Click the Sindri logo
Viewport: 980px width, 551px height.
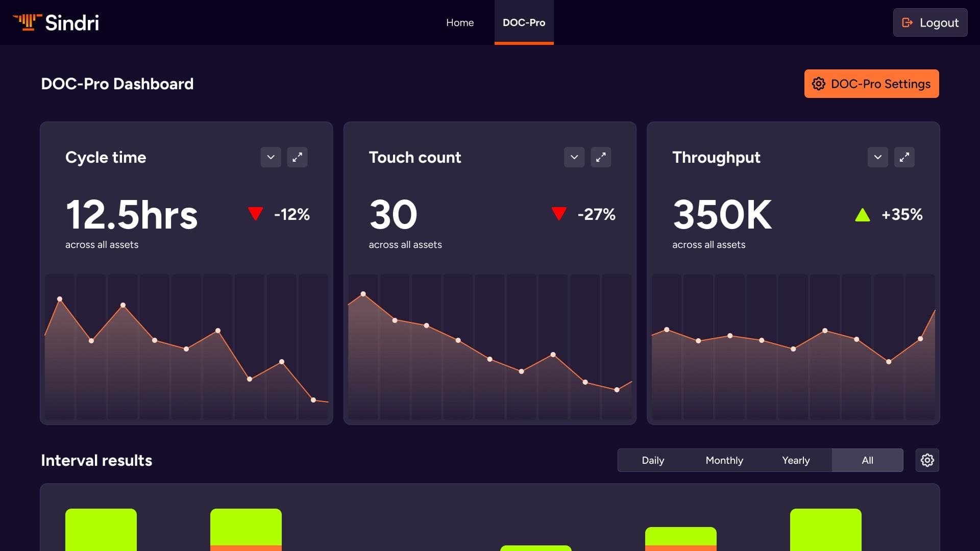[56, 22]
